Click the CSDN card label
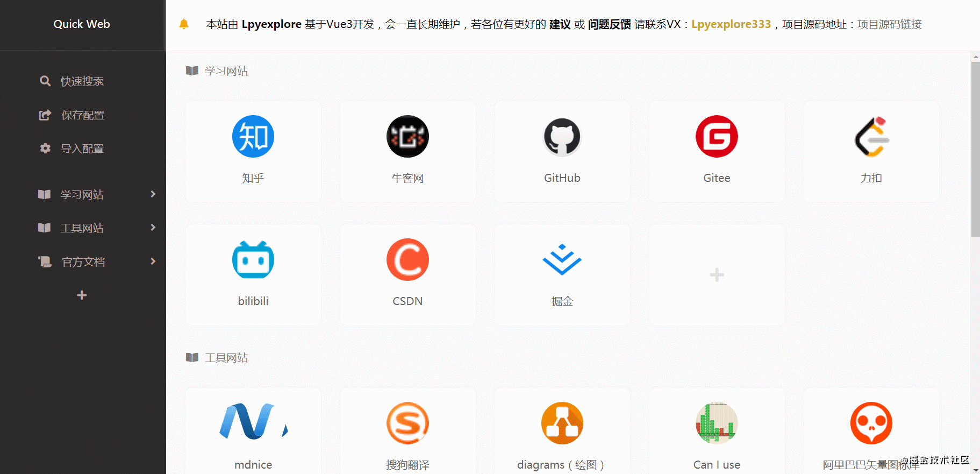 tap(407, 301)
